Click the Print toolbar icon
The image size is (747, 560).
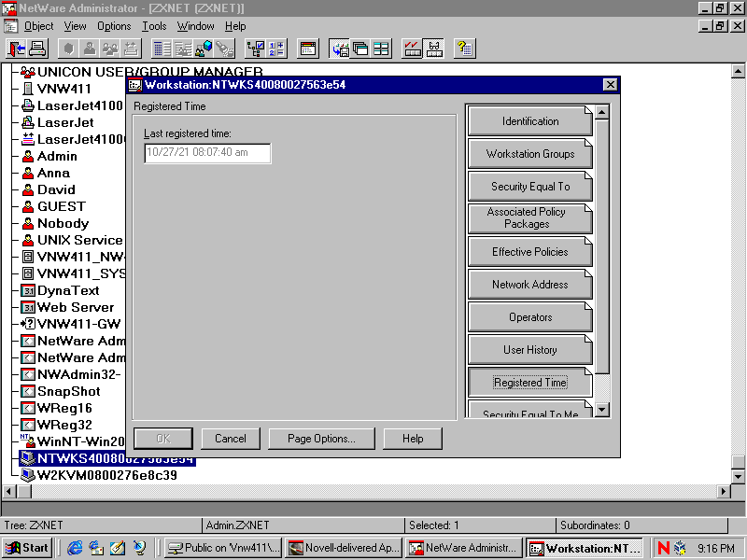tap(37, 49)
